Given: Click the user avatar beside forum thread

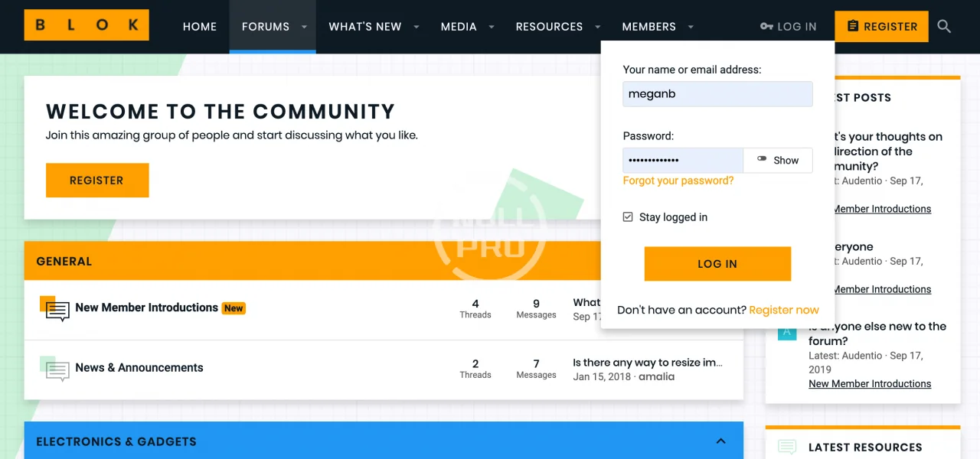Looking at the screenshot, I should (x=786, y=332).
